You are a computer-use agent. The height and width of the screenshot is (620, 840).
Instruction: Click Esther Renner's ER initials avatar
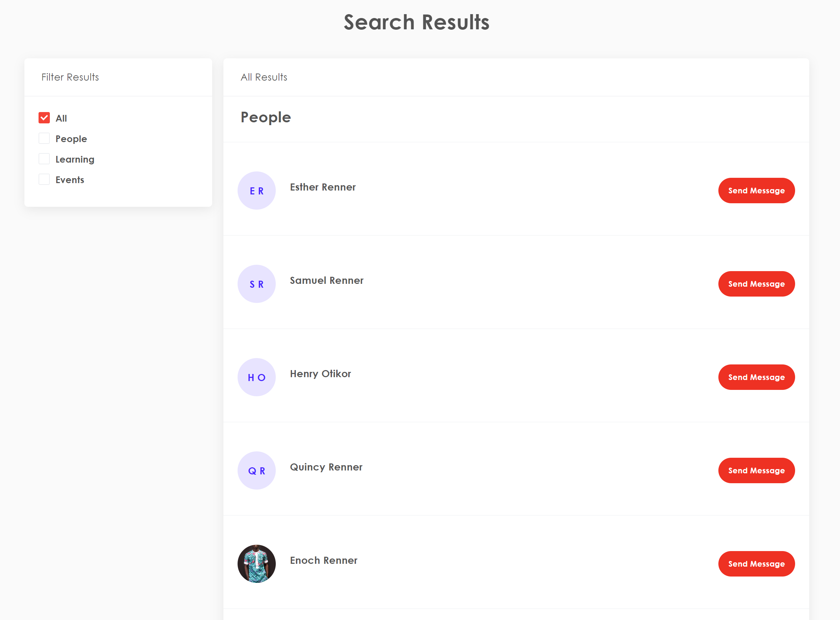click(256, 191)
